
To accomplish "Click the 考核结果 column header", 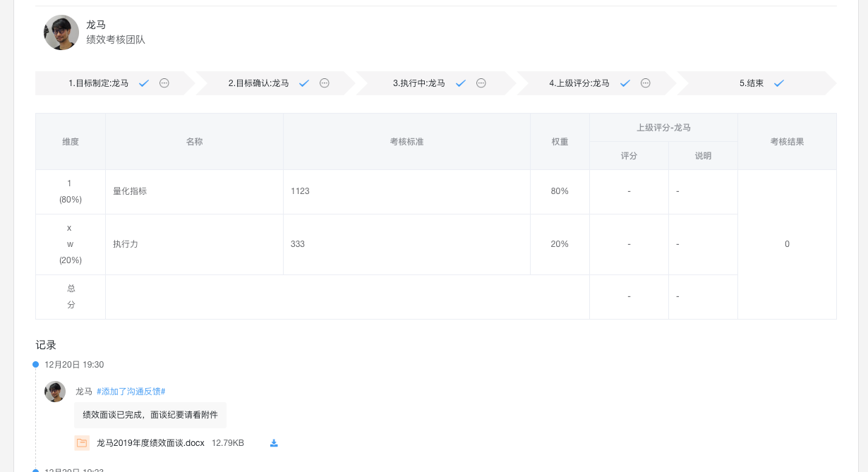I will (788, 142).
